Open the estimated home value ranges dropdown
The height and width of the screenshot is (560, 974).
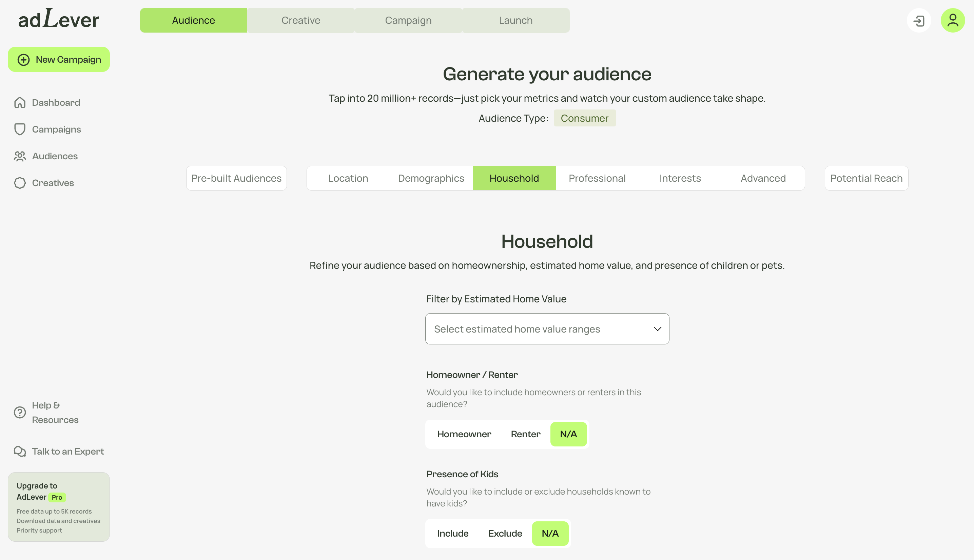547,329
